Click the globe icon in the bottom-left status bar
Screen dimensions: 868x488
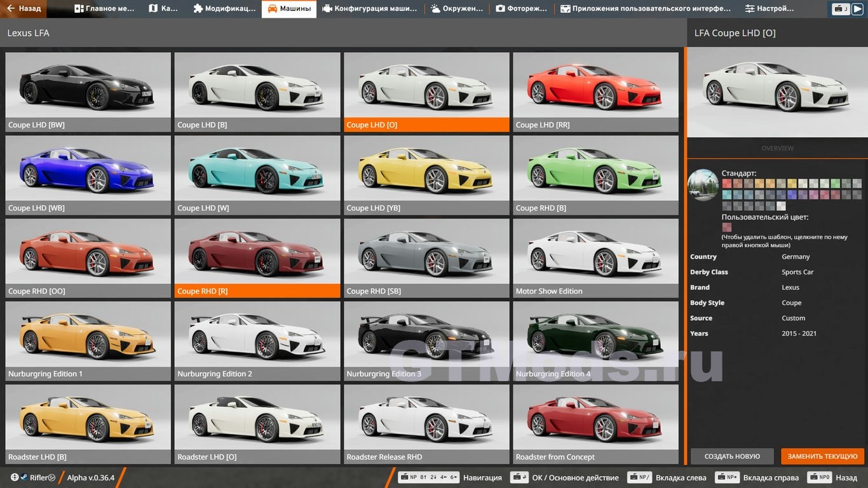pyautogui.click(x=15, y=477)
